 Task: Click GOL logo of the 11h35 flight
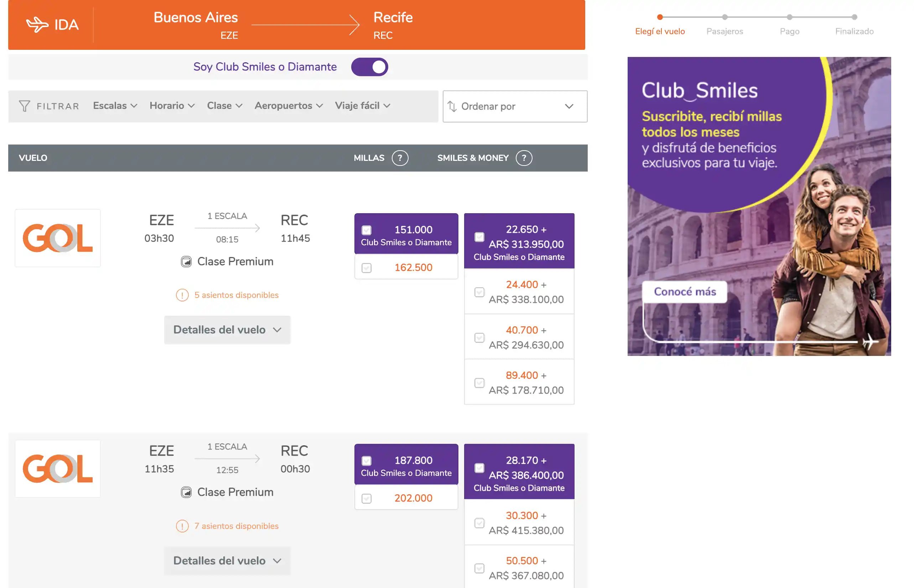click(58, 468)
